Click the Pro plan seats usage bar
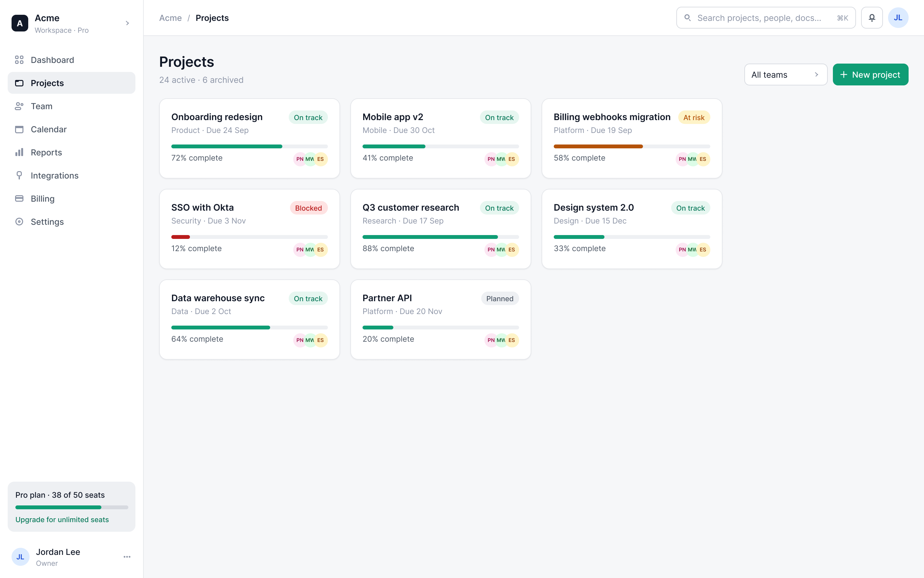Viewport: 924px width, 578px height. click(x=72, y=507)
